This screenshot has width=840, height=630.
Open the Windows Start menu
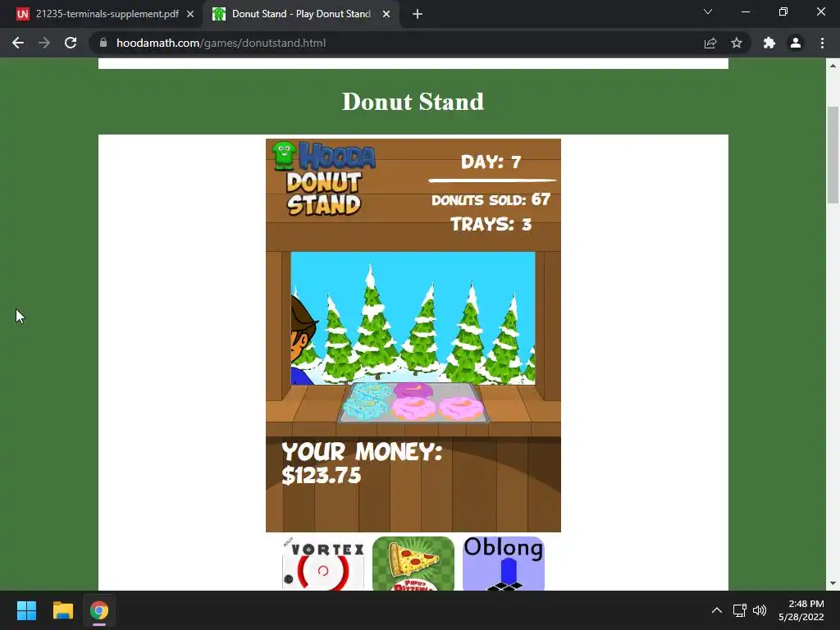coord(26,610)
